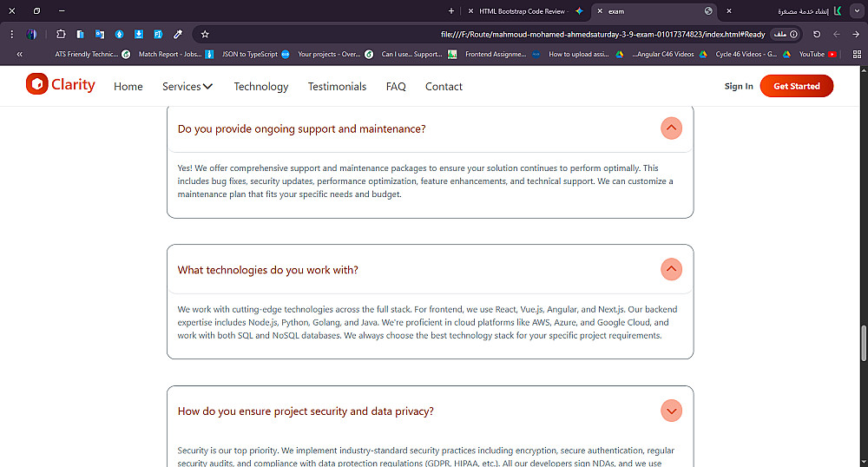Open a new tab with plus button

tap(451, 11)
